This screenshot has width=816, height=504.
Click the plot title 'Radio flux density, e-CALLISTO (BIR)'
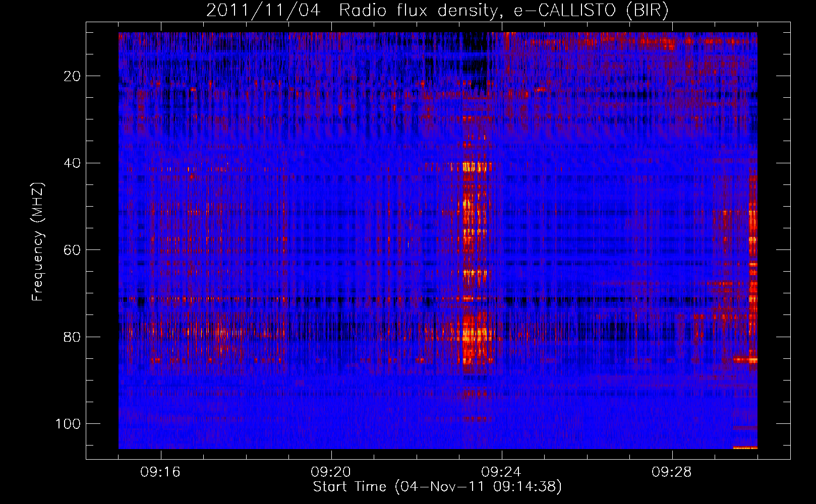504,10
